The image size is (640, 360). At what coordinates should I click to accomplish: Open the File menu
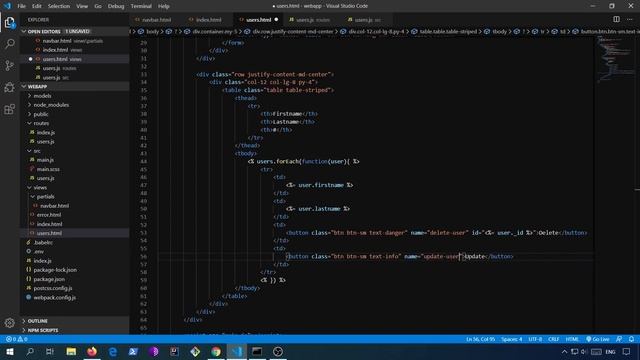click(22, 6)
